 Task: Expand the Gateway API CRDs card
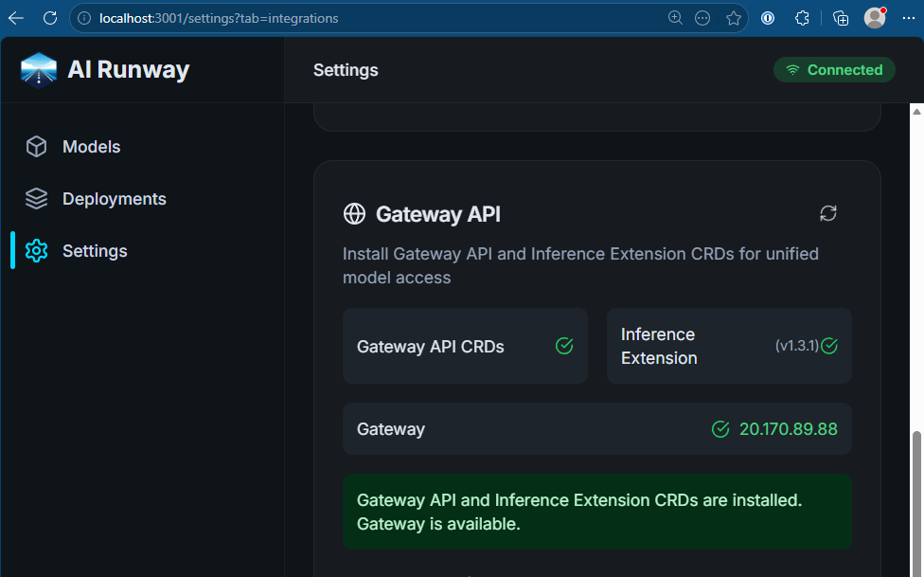[464, 346]
